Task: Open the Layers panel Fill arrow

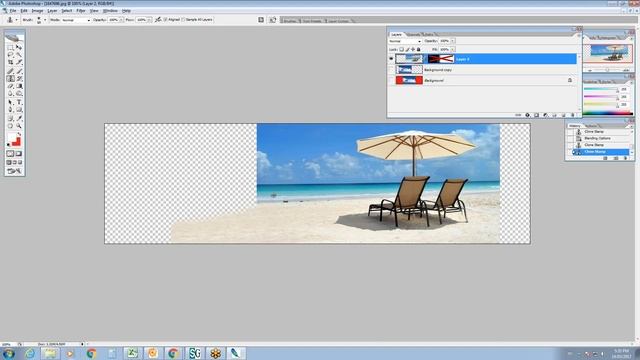Action: pyautogui.click(x=453, y=49)
